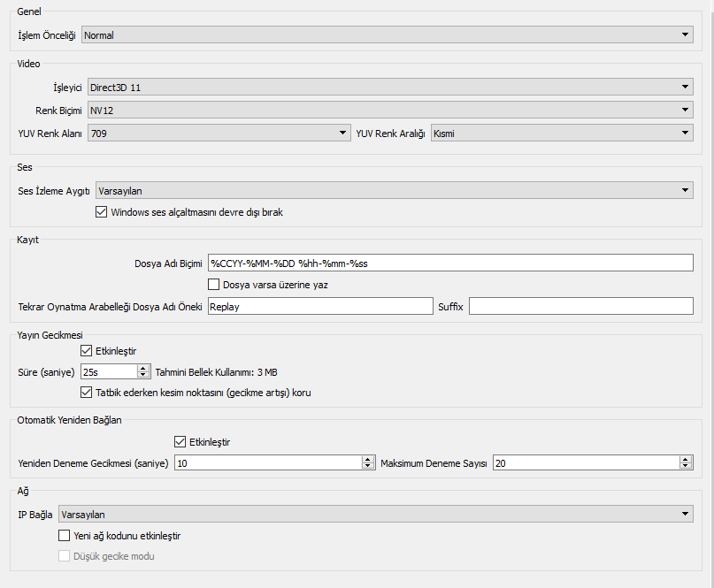This screenshot has height=588, width=714.
Task: Increase the Süre (saniye) value
Action: point(143,368)
